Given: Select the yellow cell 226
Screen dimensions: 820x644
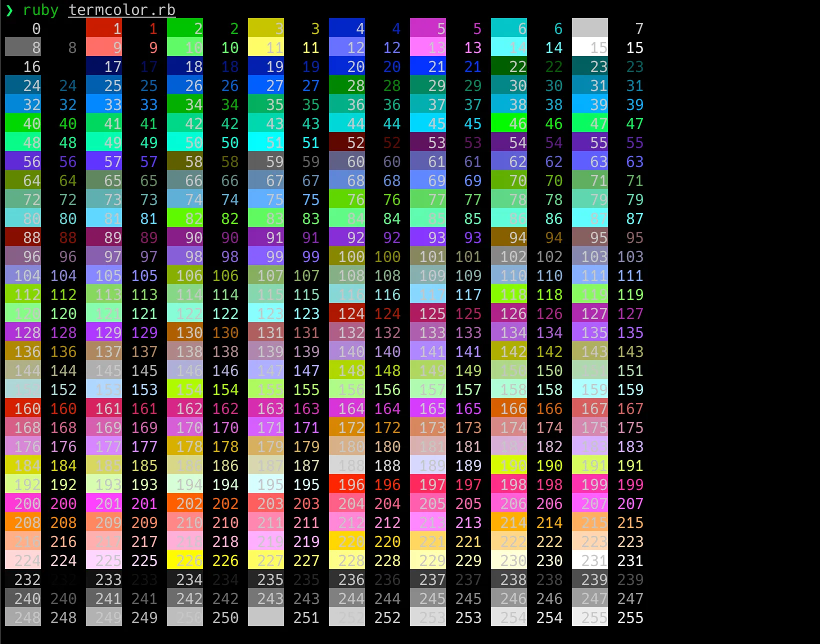Looking at the screenshot, I should (x=184, y=560).
